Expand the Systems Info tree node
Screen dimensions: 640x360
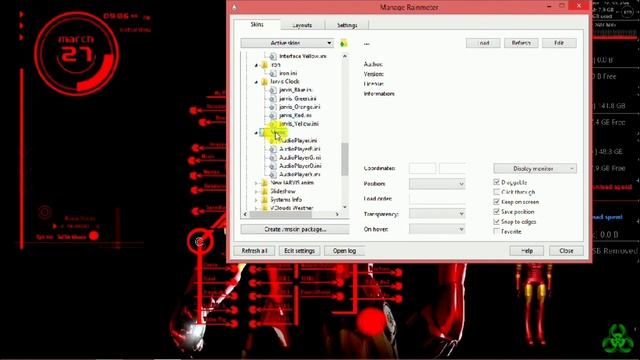(x=256, y=200)
